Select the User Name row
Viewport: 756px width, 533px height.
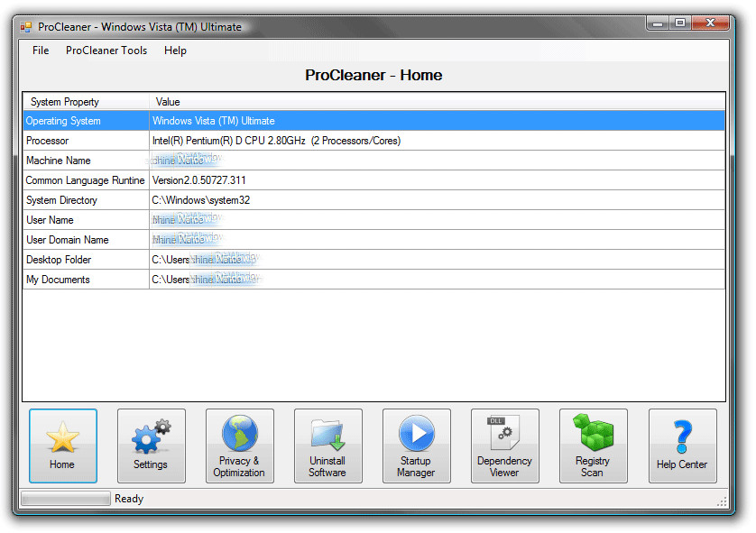(374, 220)
